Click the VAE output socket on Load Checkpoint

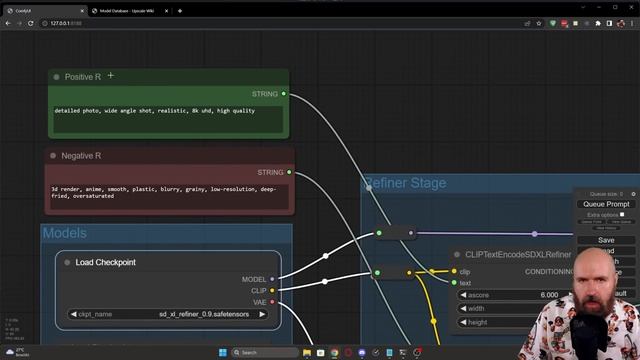tap(272, 302)
